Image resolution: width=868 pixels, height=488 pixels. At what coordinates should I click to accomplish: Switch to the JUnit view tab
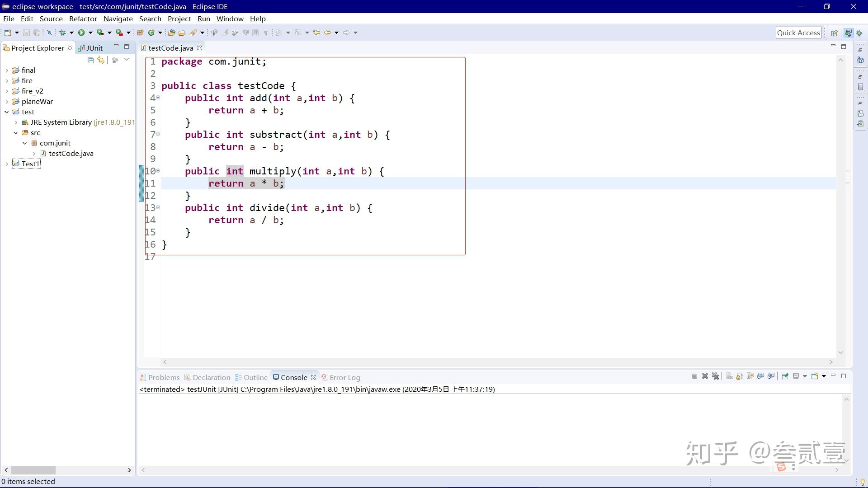(90, 48)
